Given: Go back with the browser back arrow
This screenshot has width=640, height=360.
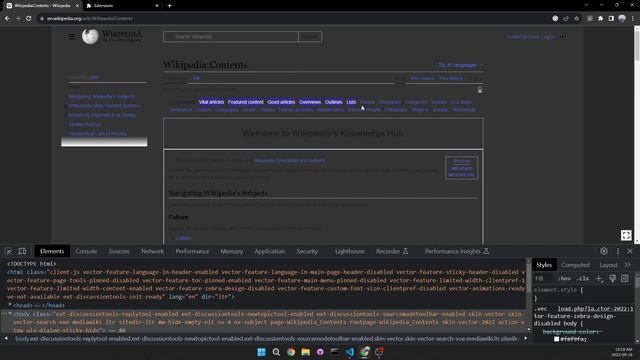Looking at the screenshot, I should (7, 18).
